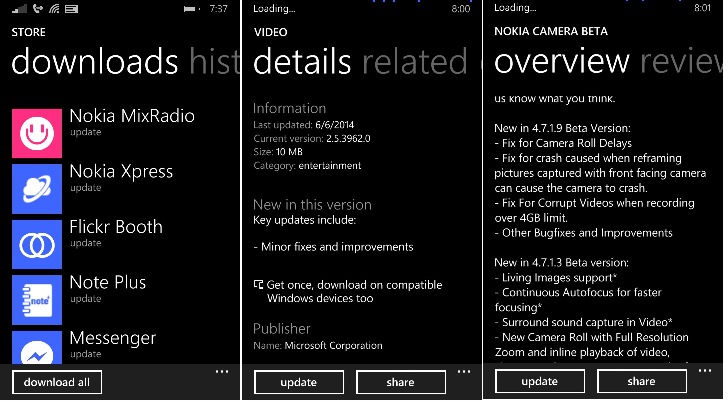Expand the ellipsis menu on Video details

(x=464, y=371)
